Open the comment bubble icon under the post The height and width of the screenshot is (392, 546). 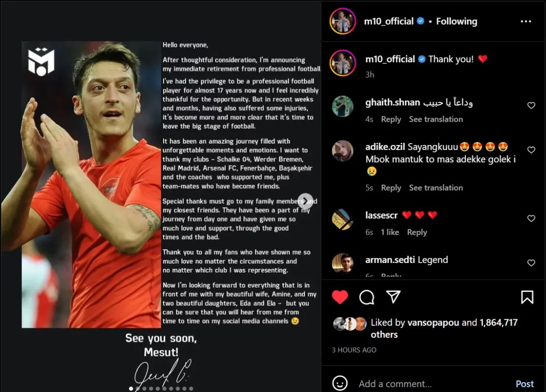click(x=367, y=297)
